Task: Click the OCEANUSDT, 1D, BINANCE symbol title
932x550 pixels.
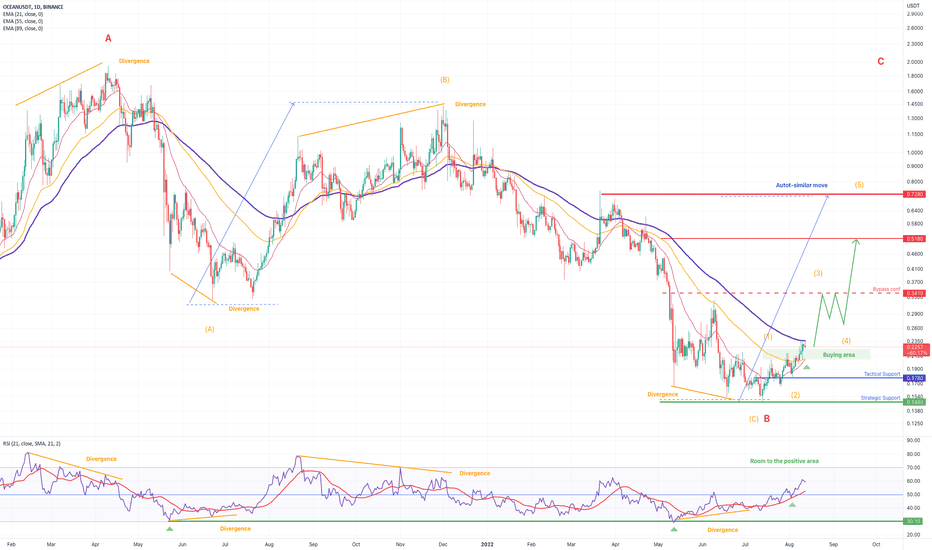Action: pos(33,7)
